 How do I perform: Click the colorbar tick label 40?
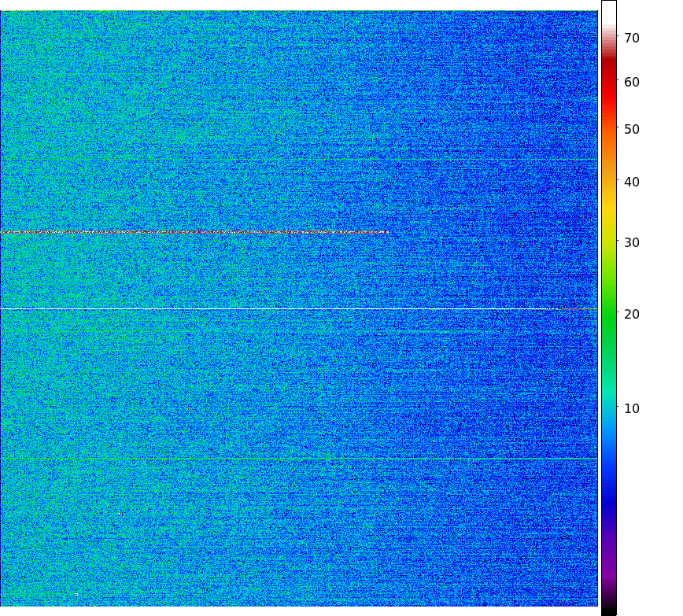632,182
